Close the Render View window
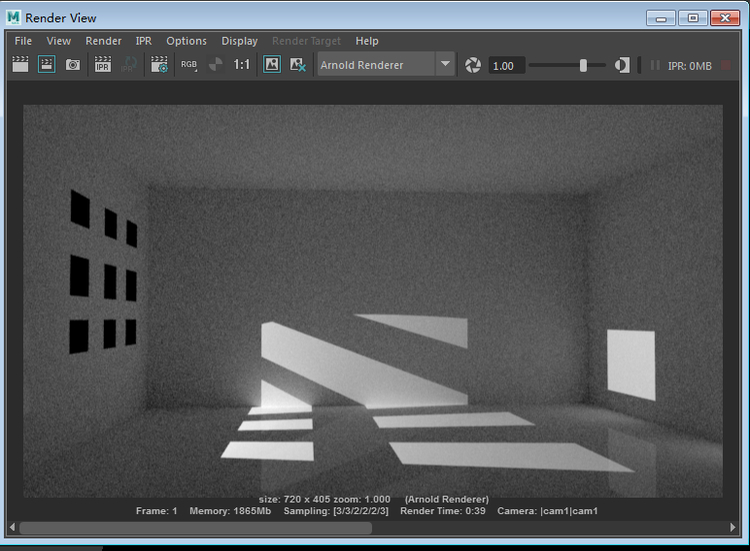Viewport: 750px width, 551px height. click(725, 18)
